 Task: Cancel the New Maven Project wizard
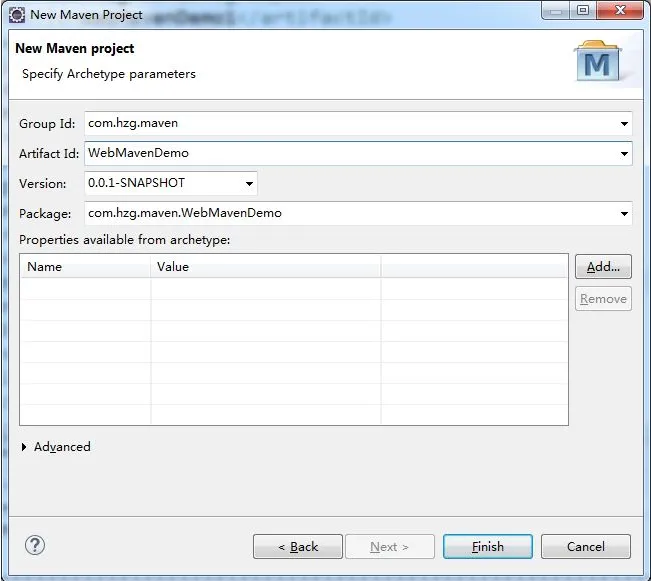pyautogui.click(x=586, y=547)
